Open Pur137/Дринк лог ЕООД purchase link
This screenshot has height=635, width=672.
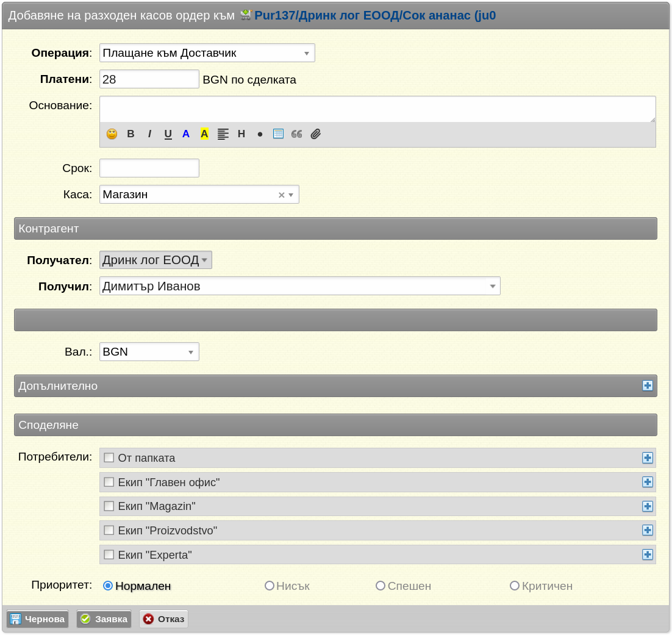[x=375, y=15]
